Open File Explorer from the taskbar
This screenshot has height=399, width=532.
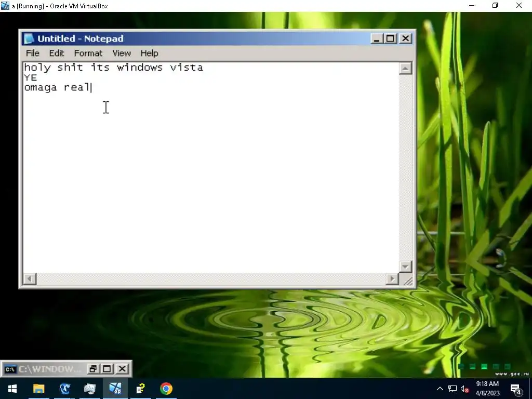[38, 389]
